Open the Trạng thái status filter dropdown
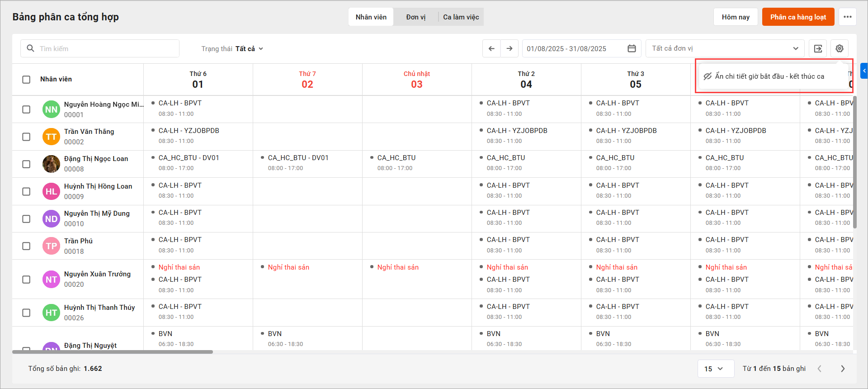 click(232, 49)
